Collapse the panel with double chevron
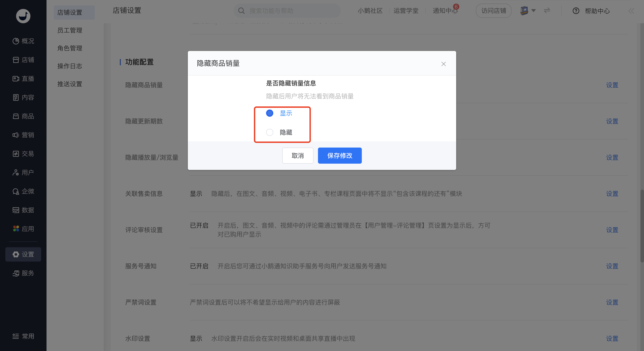 click(631, 11)
